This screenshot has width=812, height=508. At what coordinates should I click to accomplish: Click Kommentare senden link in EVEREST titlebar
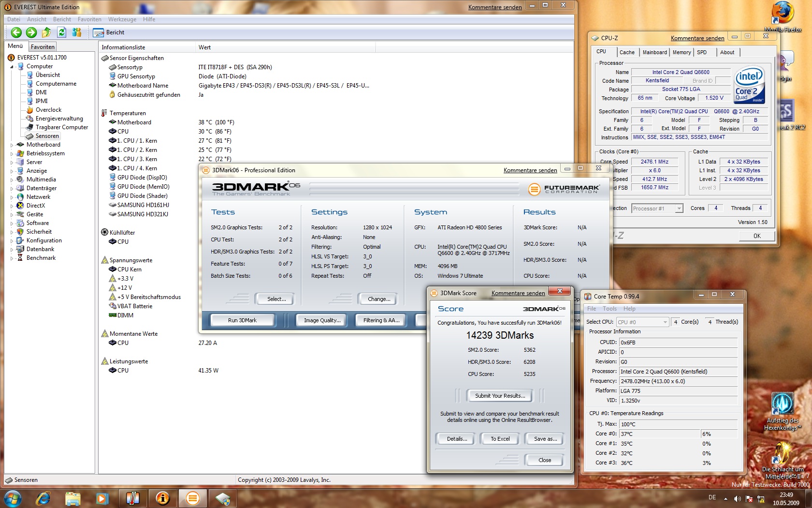click(495, 7)
